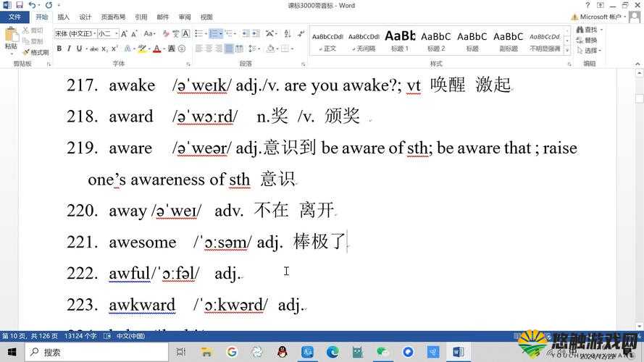Undo the last action in quick access
The width and height of the screenshot is (644, 362).
click(x=32, y=5)
